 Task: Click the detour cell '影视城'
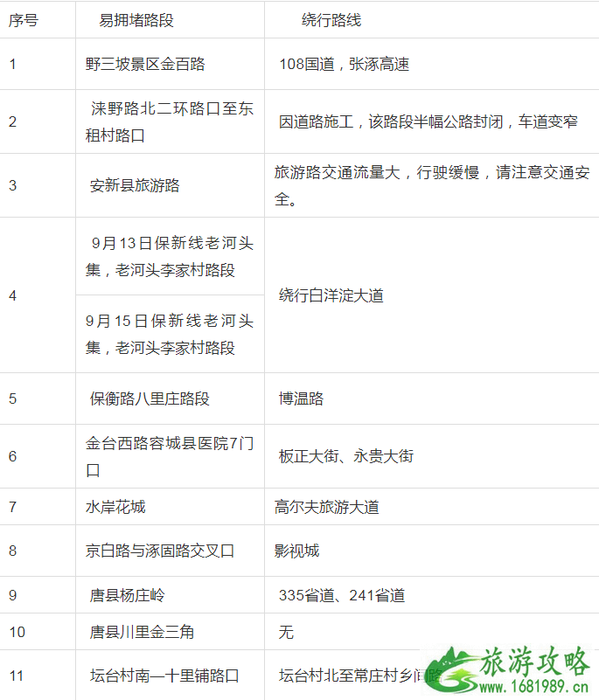tap(431, 551)
